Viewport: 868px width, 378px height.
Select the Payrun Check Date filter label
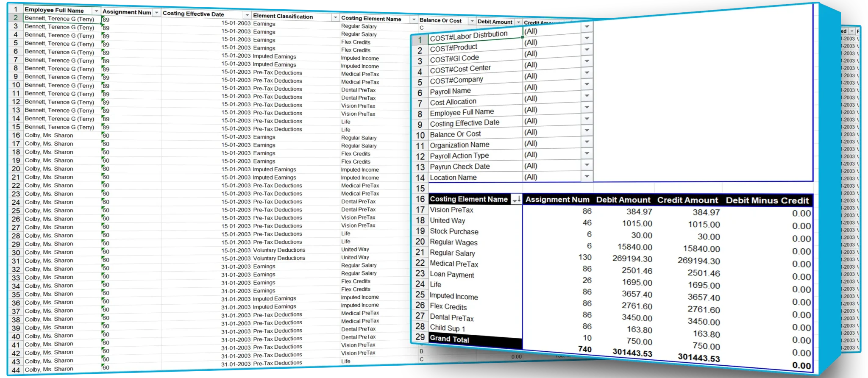click(x=460, y=167)
